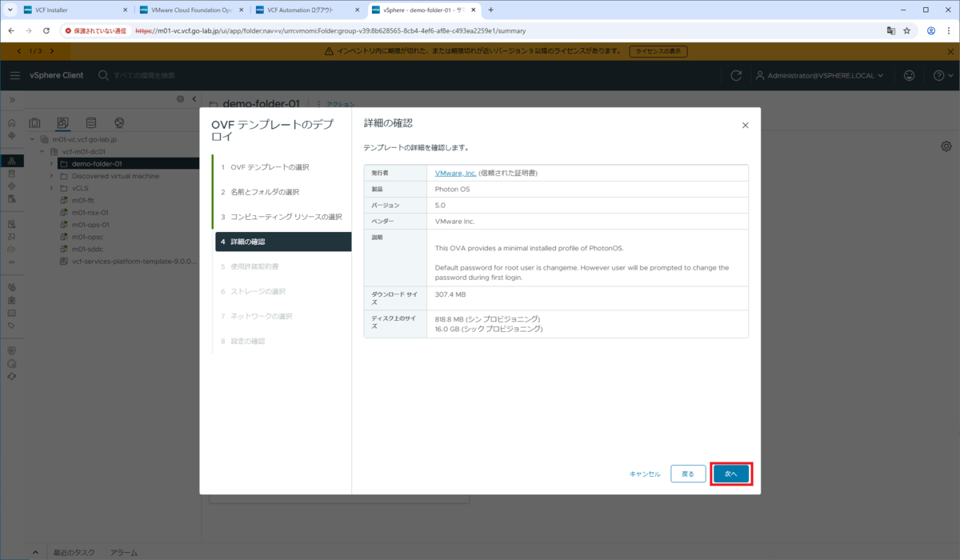Select the m01-ops-01 VM in the tree
960x560 pixels.
90,225
